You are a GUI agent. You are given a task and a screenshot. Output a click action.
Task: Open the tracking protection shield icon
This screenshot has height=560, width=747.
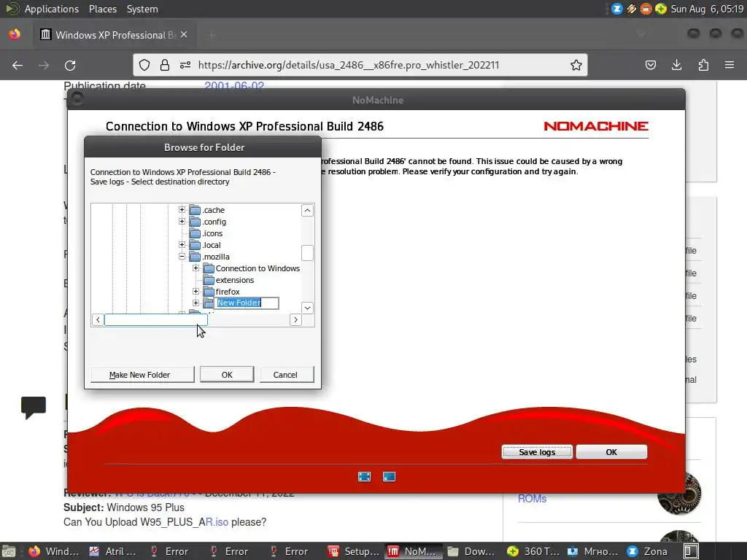[144, 65]
